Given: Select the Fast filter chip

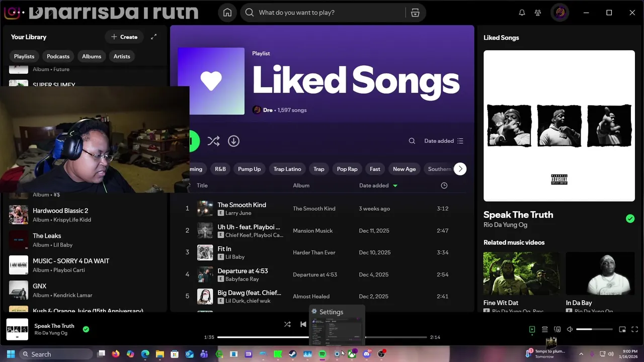Looking at the screenshot, I should [x=375, y=169].
